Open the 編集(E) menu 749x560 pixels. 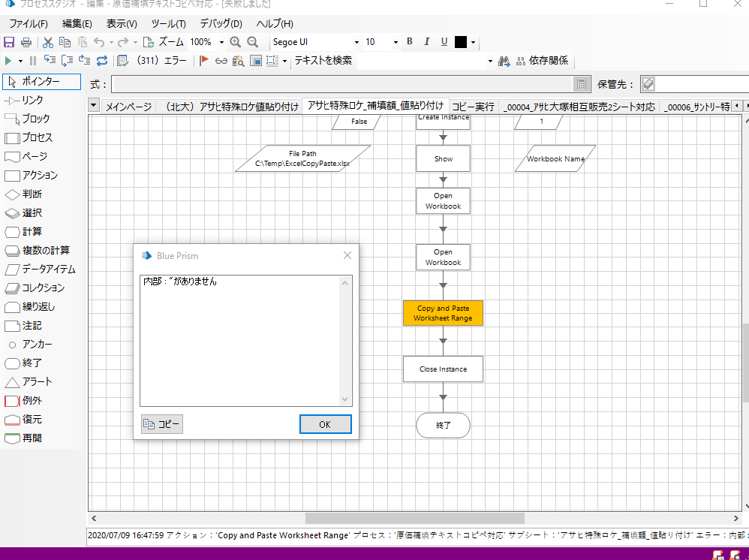pos(77,23)
